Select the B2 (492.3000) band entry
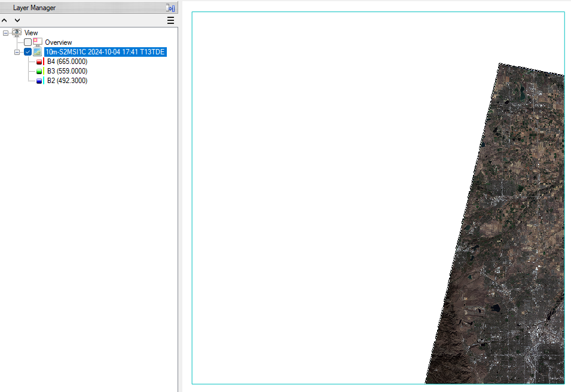The width and height of the screenshot is (571, 392). tap(67, 81)
